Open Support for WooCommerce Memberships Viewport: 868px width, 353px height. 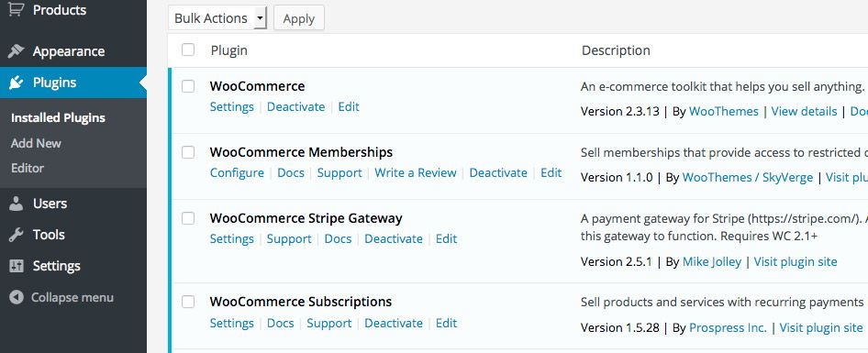coord(339,172)
